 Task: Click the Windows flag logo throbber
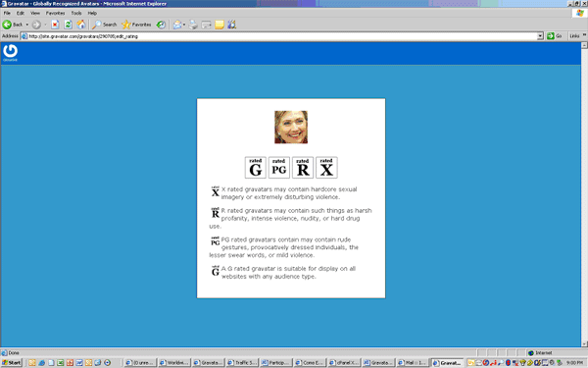point(580,13)
